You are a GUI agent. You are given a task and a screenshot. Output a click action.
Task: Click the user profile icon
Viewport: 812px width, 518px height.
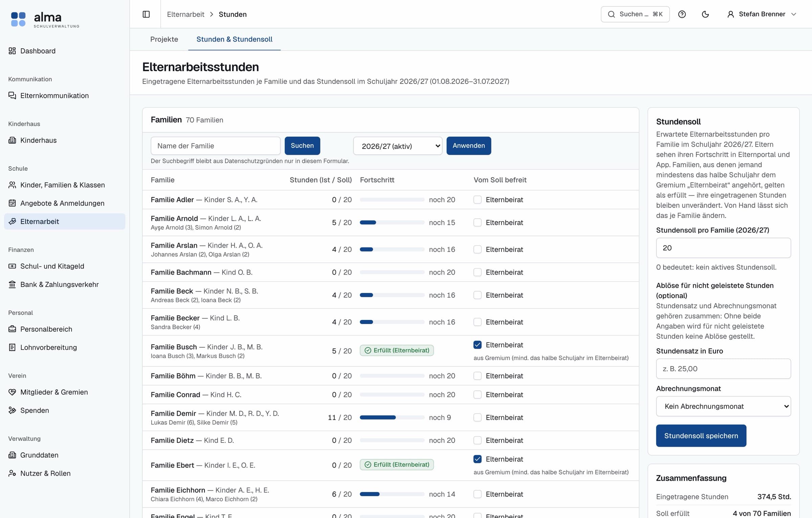[x=731, y=14]
